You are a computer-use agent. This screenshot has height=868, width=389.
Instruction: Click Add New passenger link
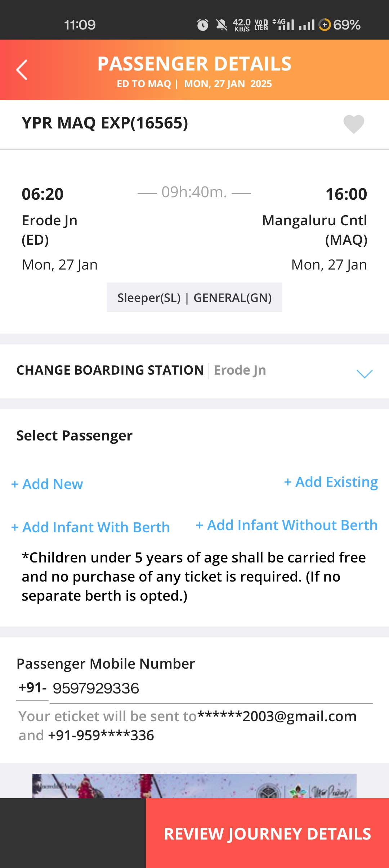[48, 484]
